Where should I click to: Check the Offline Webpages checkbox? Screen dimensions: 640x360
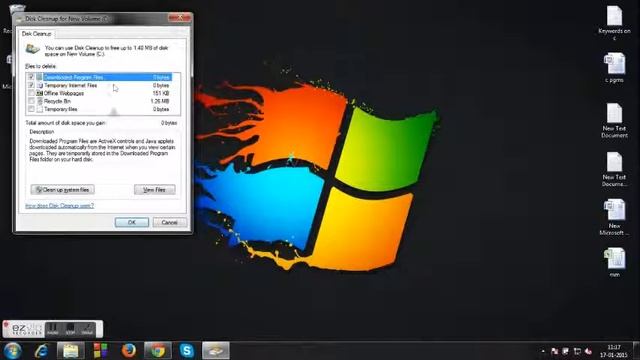pyautogui.click(x=31, y=93)
